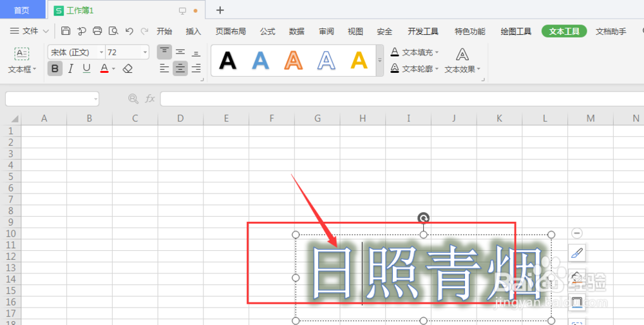
Task: Switch to the 特色功能 tab
Action: 470,31
